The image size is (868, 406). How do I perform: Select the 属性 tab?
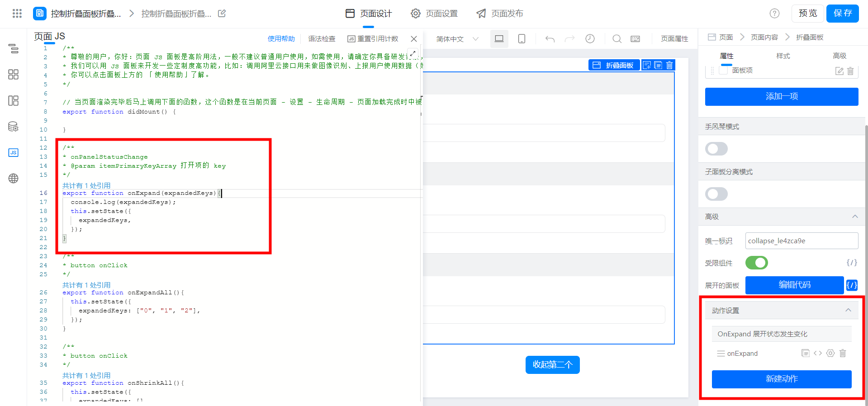click(726, 56)
